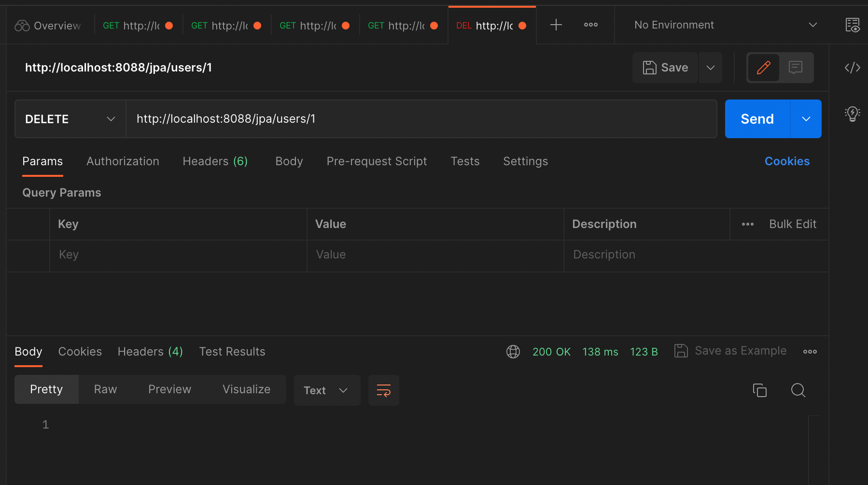This screenshot has height=485, width=868.
Task: Click Bulk Edit
Action: click(x=793, y=224)
